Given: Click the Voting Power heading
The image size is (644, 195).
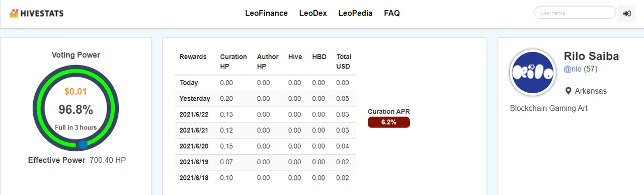Looking at the screenshot, I should (76, 55).
